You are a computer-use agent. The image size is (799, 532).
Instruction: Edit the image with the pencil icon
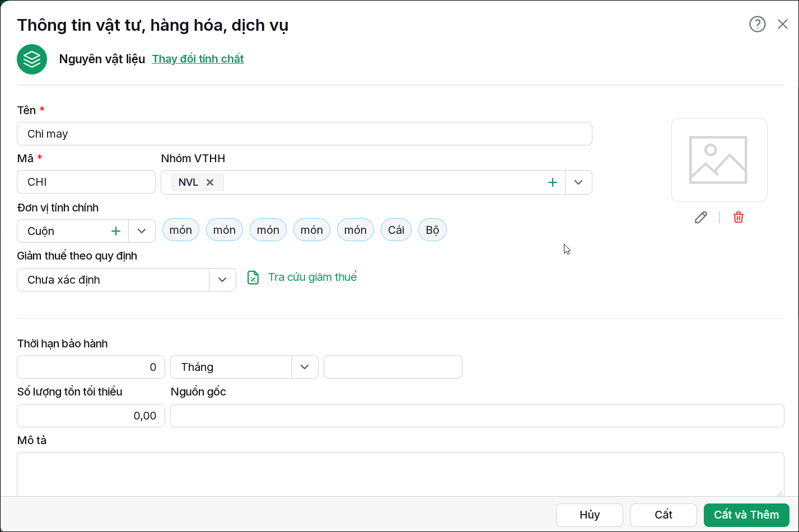coord(700,218)
